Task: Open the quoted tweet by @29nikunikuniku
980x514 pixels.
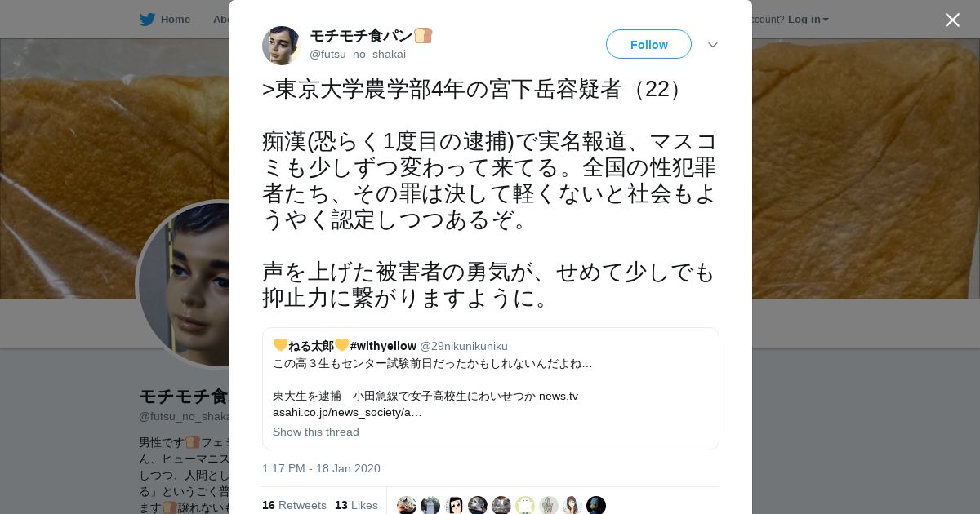Action: pyautogui.click(x=491, y=388)
